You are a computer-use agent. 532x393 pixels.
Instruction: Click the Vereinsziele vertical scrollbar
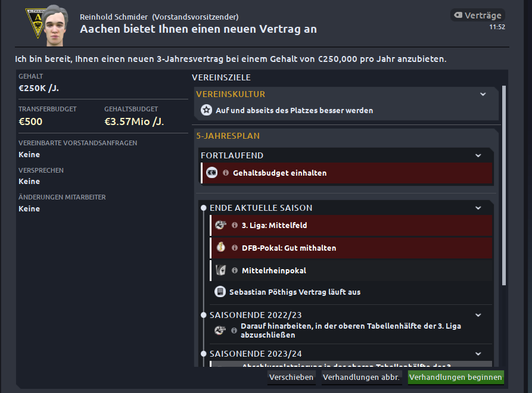pyautogui.click(x=504, y=185)
